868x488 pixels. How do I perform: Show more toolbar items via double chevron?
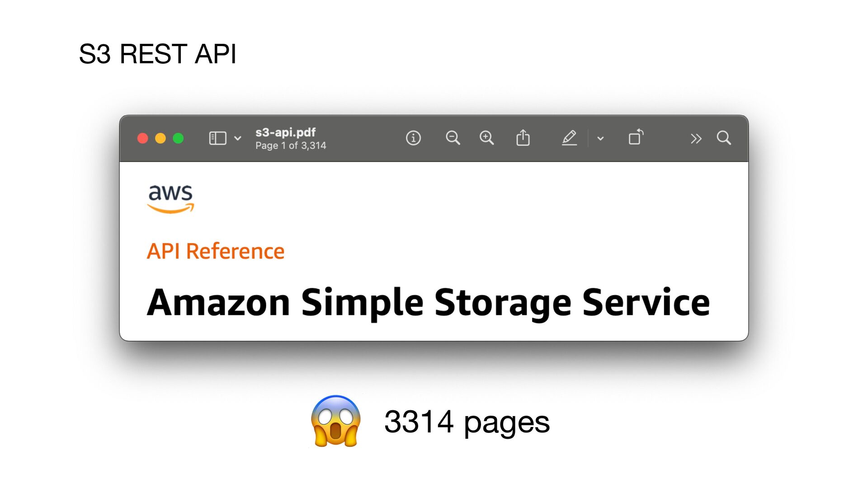pos(696,138)
